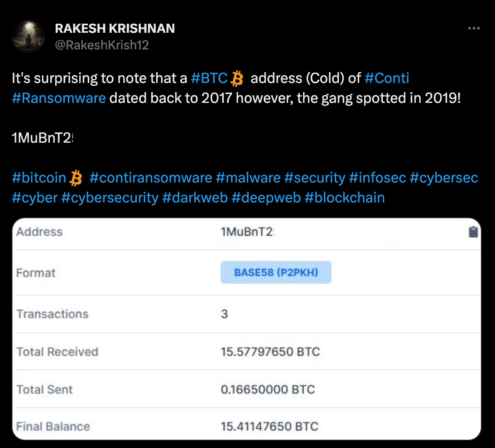The height and width of the screenshot is (448, 495).
Task: Open the @RakeshKrish12 handle link
Action: (102, 45)
